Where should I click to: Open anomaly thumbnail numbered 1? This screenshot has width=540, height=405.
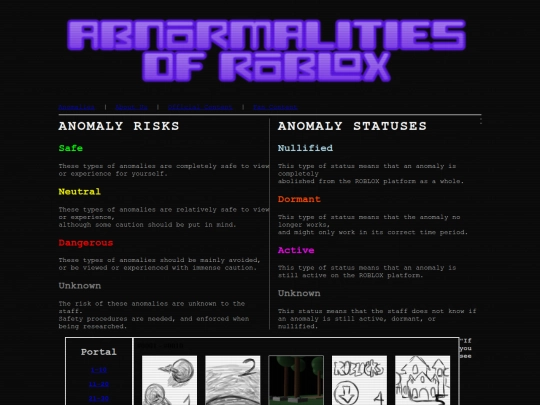click(x=169, y=380)
